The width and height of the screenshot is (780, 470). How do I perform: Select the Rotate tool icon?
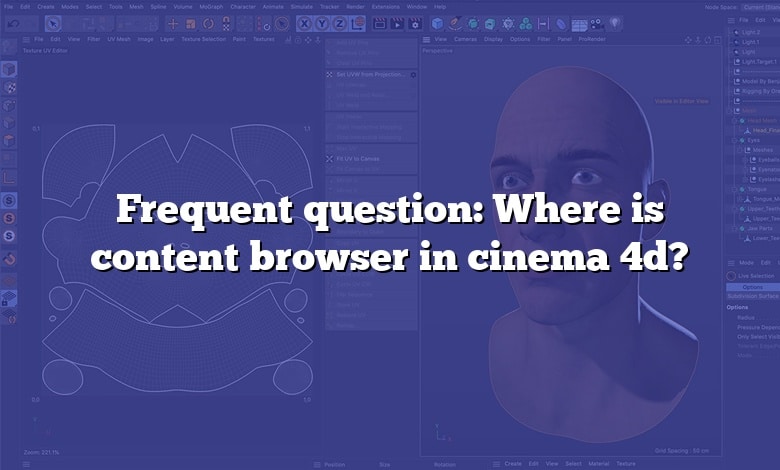point(208,23)
